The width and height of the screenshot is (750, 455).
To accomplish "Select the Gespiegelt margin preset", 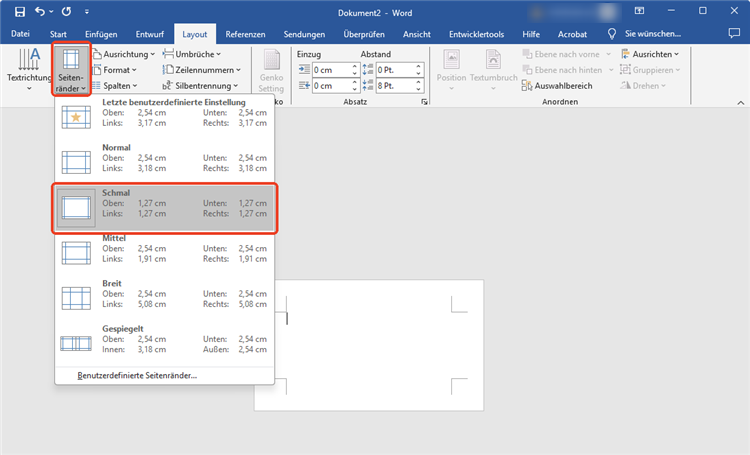I will coord(165,343).
